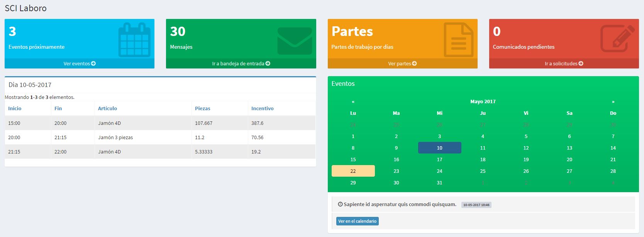Click the clock icon beside event description
This screenshot has height=237, width=644.
point(340,204)
